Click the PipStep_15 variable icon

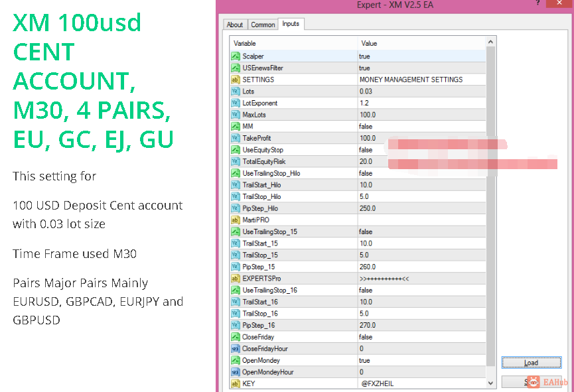236,267
